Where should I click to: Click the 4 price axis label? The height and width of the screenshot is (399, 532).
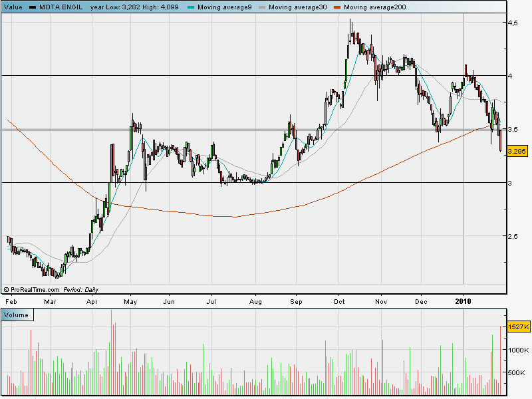coord(510,76)
